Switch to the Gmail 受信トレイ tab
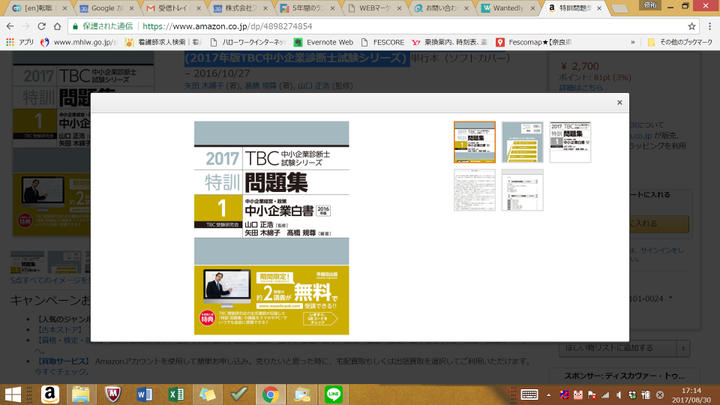The height and width of the screenshot is (405, 720). coord(174,8)
